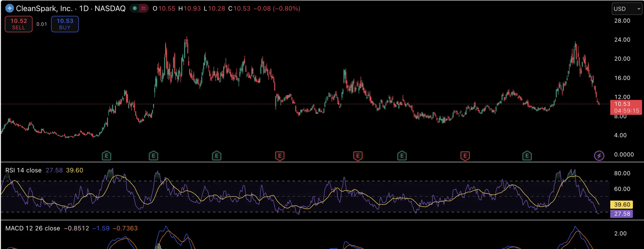
Task: Open the second red earnings marker from left
Action: tap(358, 156)
